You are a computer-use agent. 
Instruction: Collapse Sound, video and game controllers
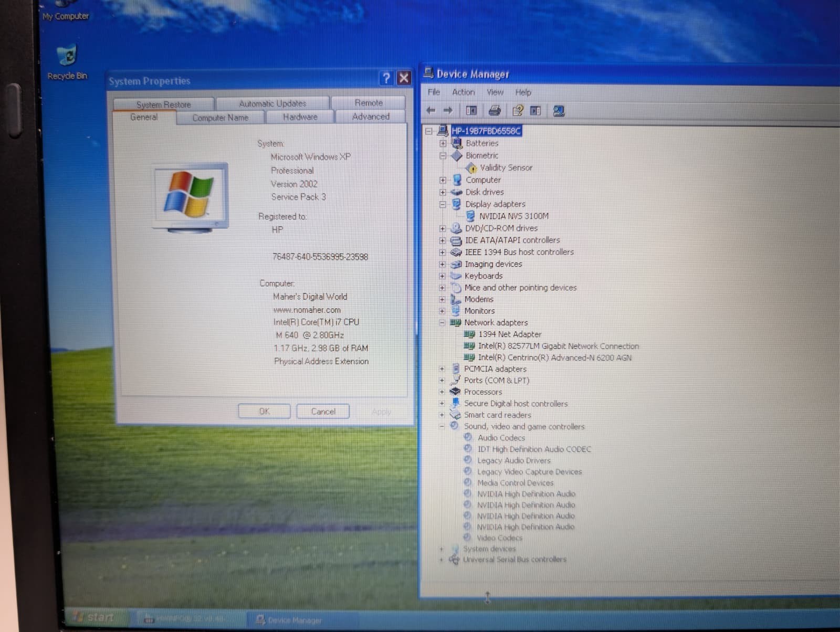click(x=442, y=426)
